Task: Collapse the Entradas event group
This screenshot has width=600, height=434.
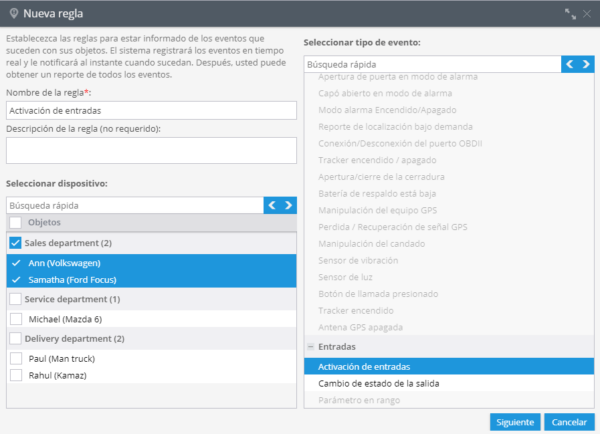Action: (x=311, y=347)
